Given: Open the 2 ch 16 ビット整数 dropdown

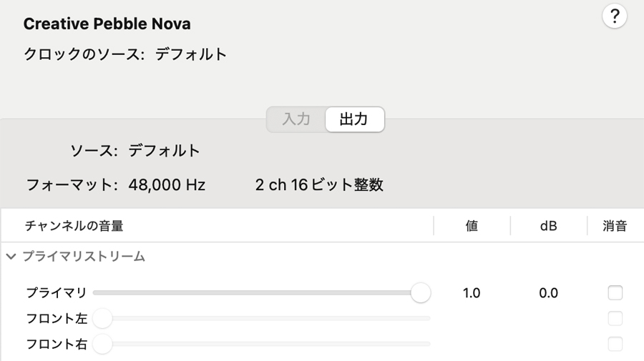Looking at the screenshot, I should 319,185.
